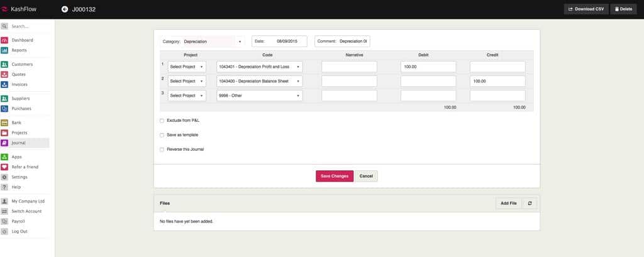Click the Invoices icon in the sidebar
Screen dimensions: 644x257
pyautogui.click(x=4, y=84)
